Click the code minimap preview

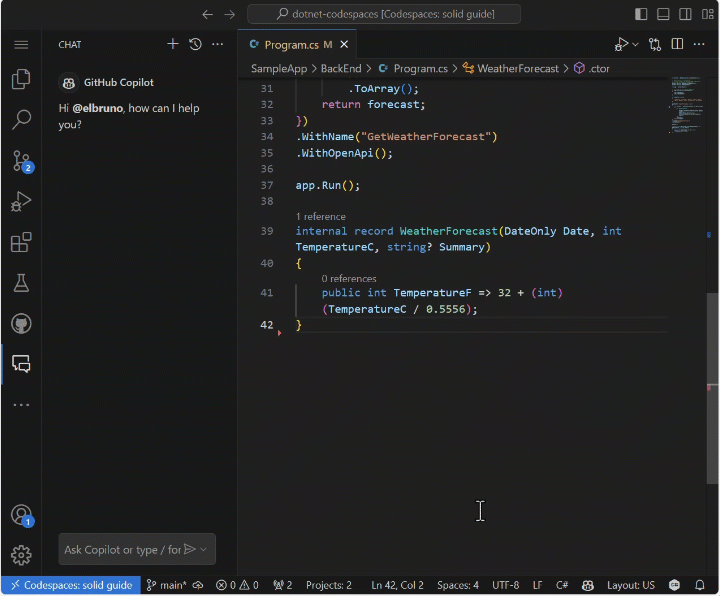point(686,105)
